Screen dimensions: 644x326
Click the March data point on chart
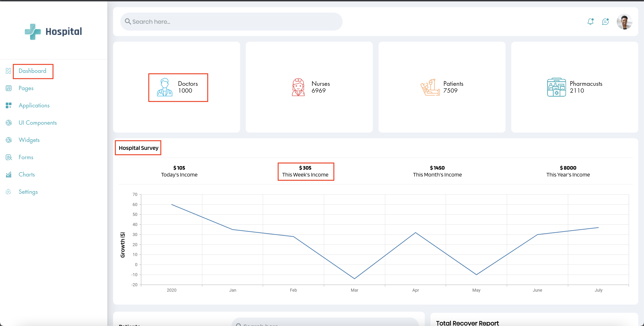tap(354, 279)
